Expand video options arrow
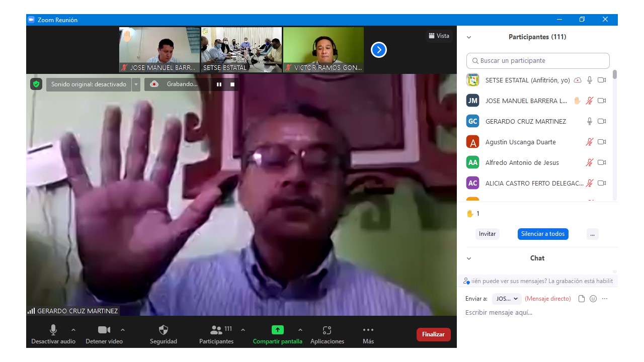Screen dimensions: 644x362 coord(123,330)
